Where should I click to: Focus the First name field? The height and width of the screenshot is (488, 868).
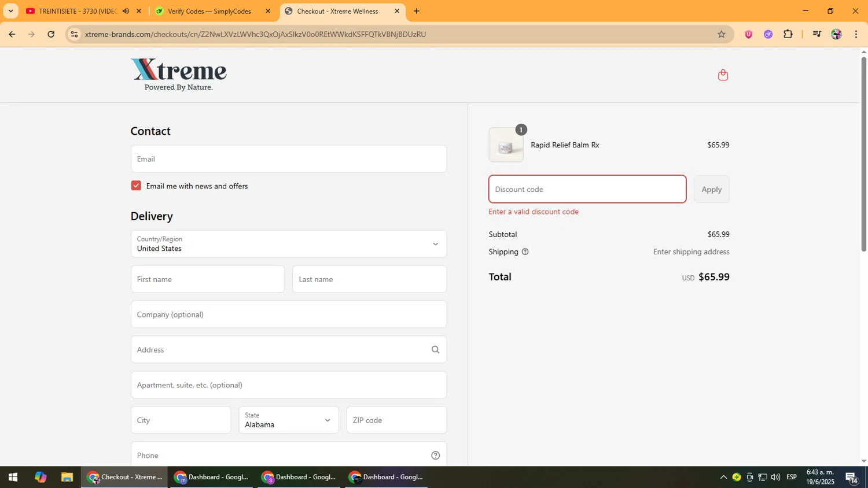(207, 279)
